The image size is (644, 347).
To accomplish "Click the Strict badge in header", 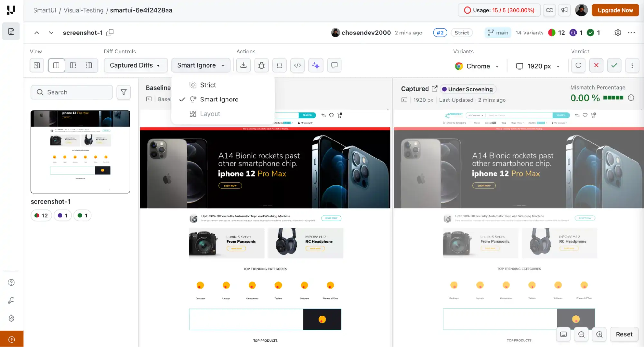I will click(x=462, y=33).
